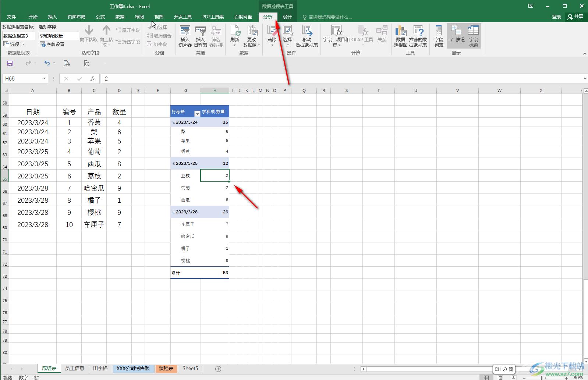Switch to the 课程表 sheet tab
588x380 pixels.
166,368
